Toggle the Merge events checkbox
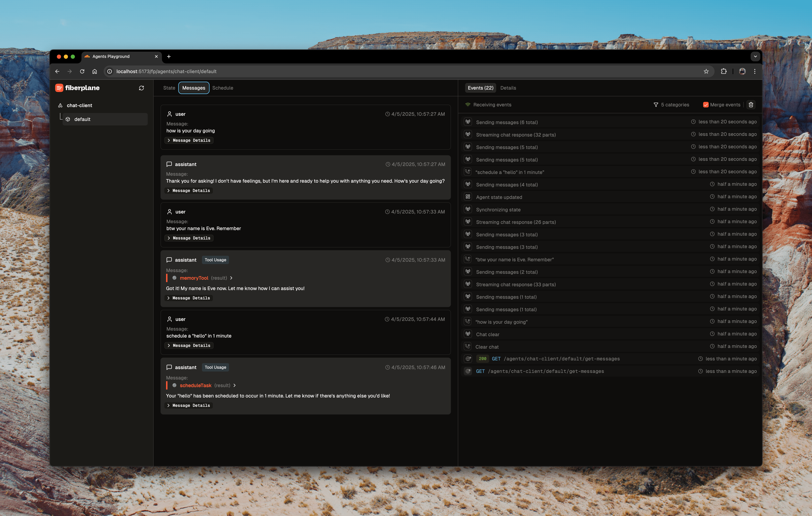The image size is (812, 516). pos(705,105)
